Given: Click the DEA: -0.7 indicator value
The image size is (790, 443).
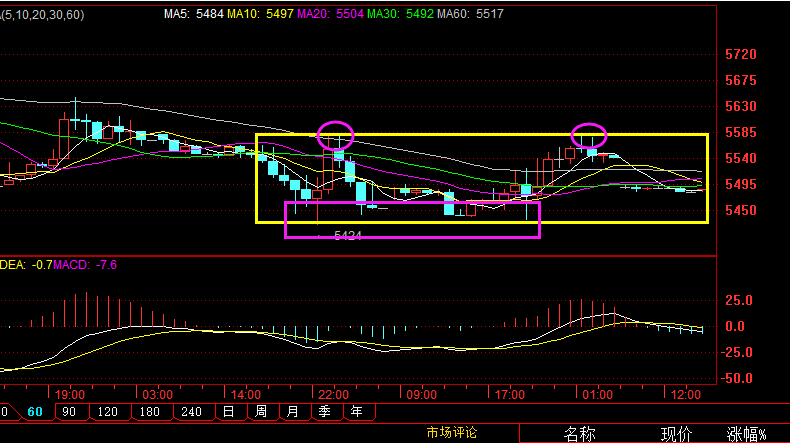Looking at the screenshot, I should (26, 265).
